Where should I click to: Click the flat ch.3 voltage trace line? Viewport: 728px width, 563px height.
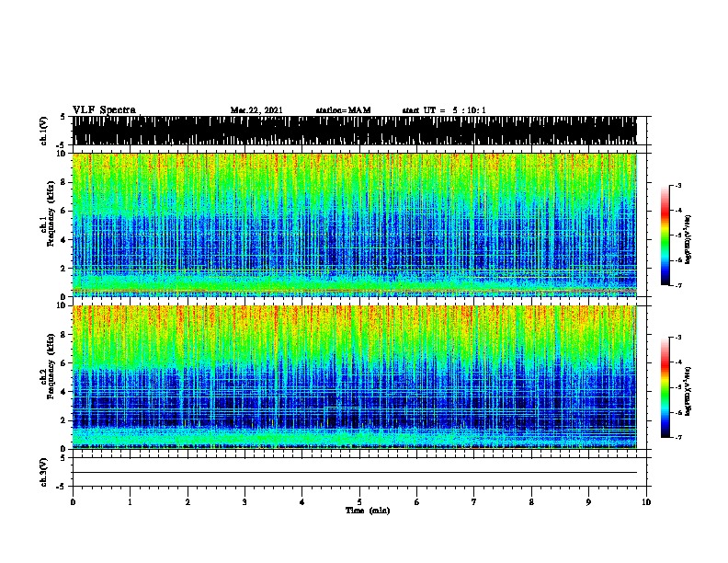[x=355, y=473]
